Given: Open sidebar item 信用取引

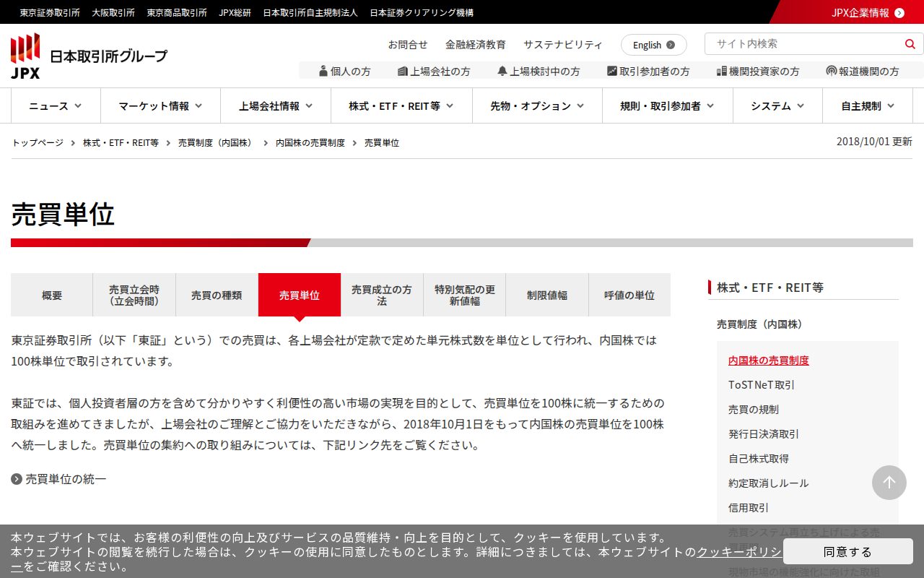Looking at the screenshot, I should [749, 507].
